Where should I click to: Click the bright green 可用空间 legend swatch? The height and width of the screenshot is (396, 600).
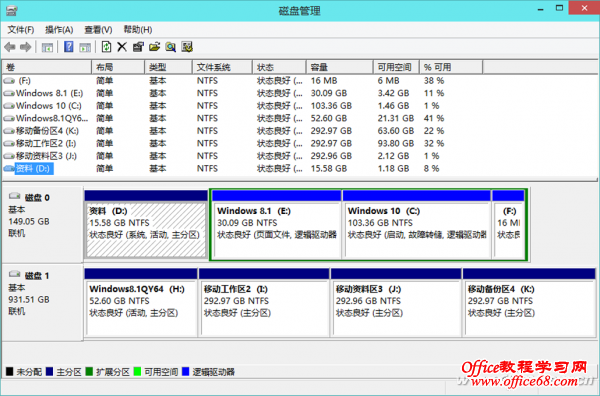click(137, 371)
